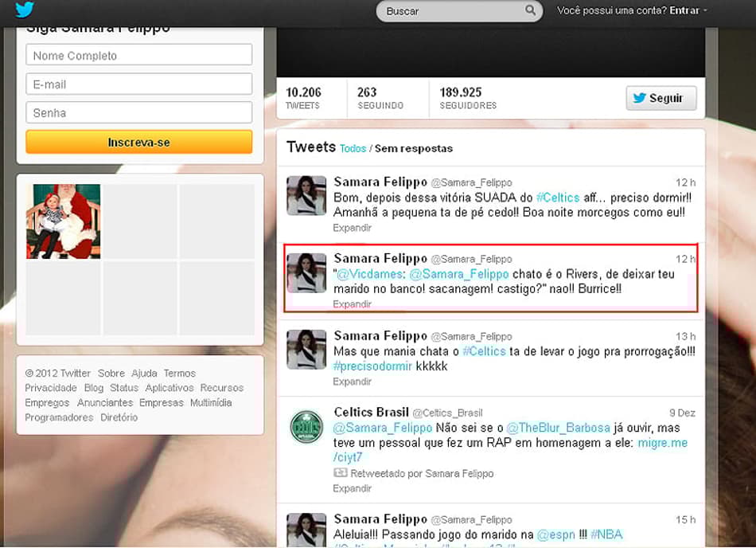
Task: Click the Twitter bird logo in the top bar
Action: pos(24,10)
